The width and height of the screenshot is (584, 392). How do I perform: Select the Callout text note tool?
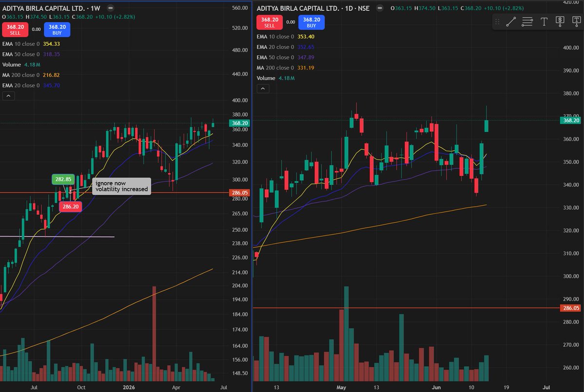pos(576,21)
